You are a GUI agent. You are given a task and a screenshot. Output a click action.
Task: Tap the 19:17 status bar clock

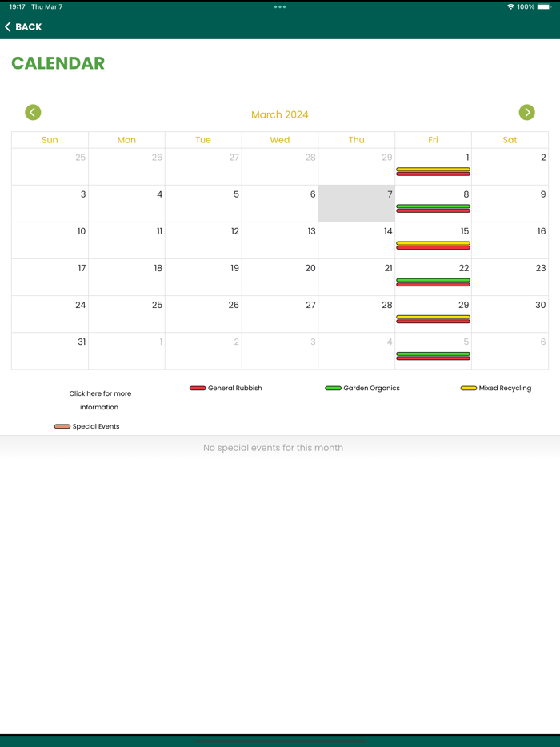(x=17, y=6)
